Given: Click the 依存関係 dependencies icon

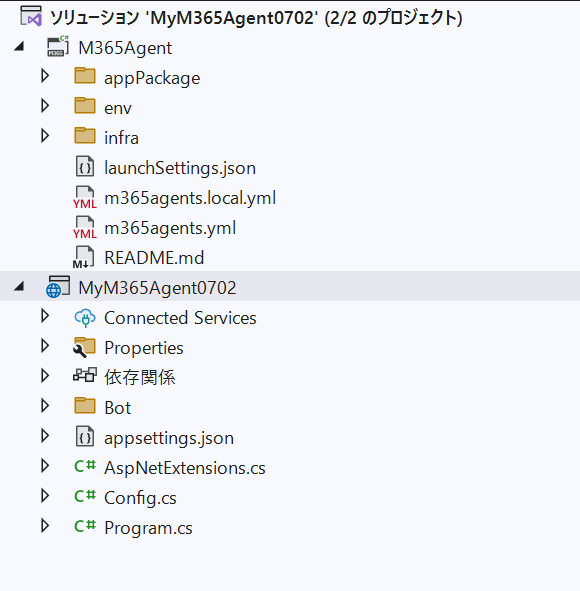Looking at the screenshot, I should [85, 375].
